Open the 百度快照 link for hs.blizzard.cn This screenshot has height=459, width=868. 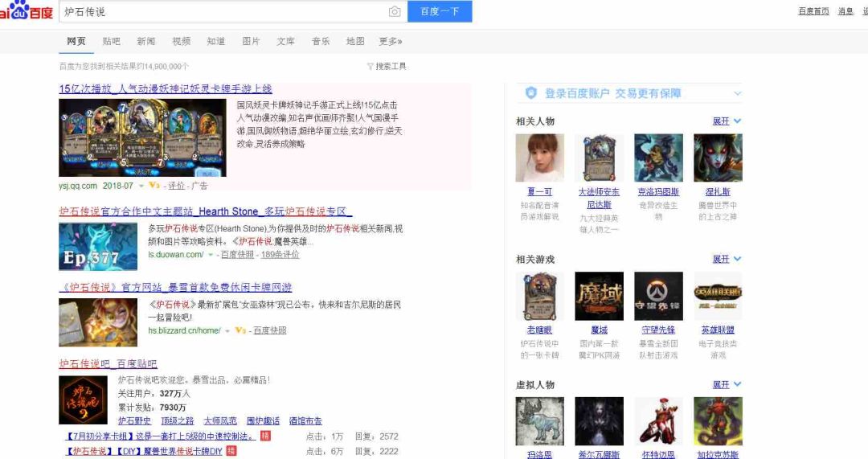[x=269, y=330]
